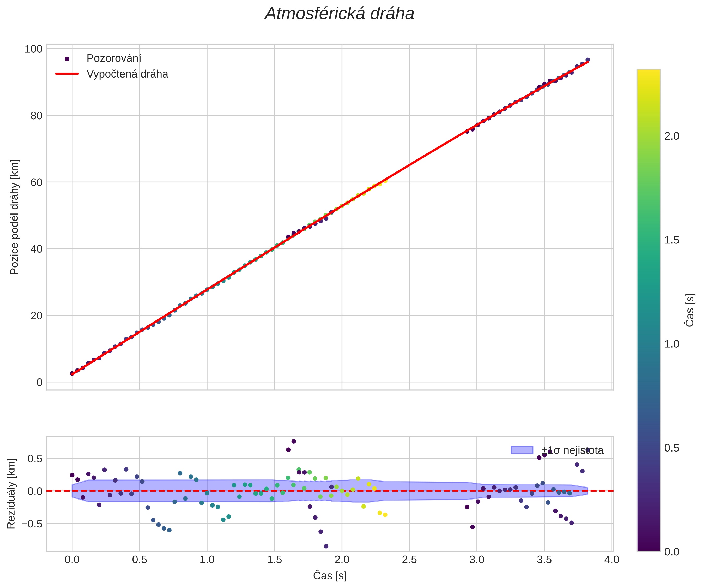Viewport: 702px width, 588px height.
Task: Click the ±1σ nejistota blue legend patch
Action: click(x=522, y=450)
